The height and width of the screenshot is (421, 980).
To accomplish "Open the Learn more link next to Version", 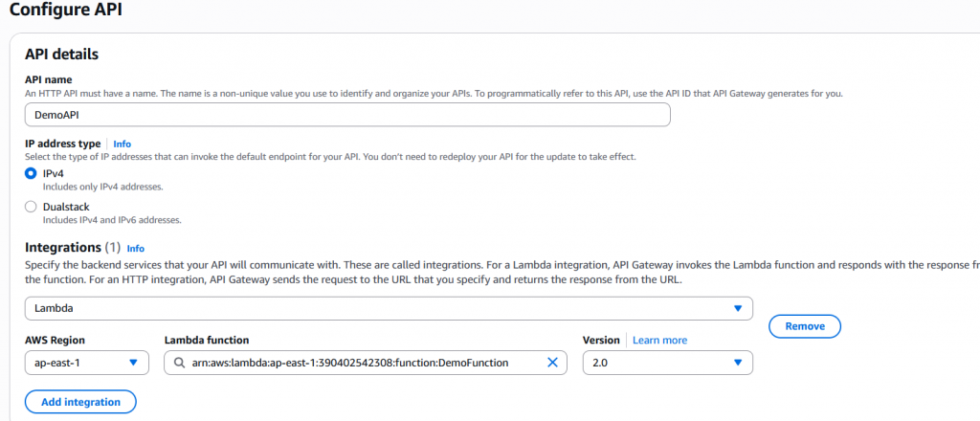I will (659, 341).
